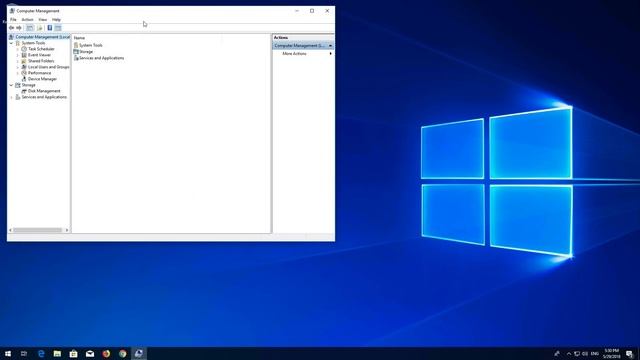Select Event Viewer in the tree
This screenshot has width=640, height=360.
[40, 55]
